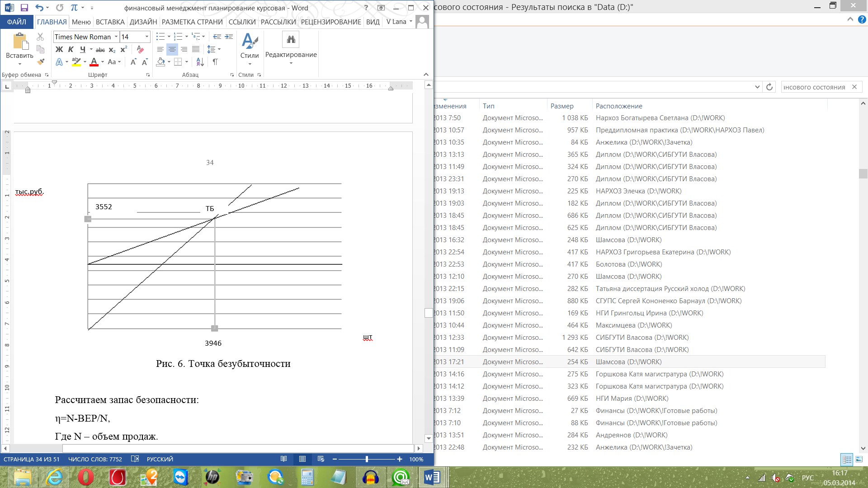Open the Times New Roman font dropdown
Viewport: 868px width, 488px height.
pos(116,37)
